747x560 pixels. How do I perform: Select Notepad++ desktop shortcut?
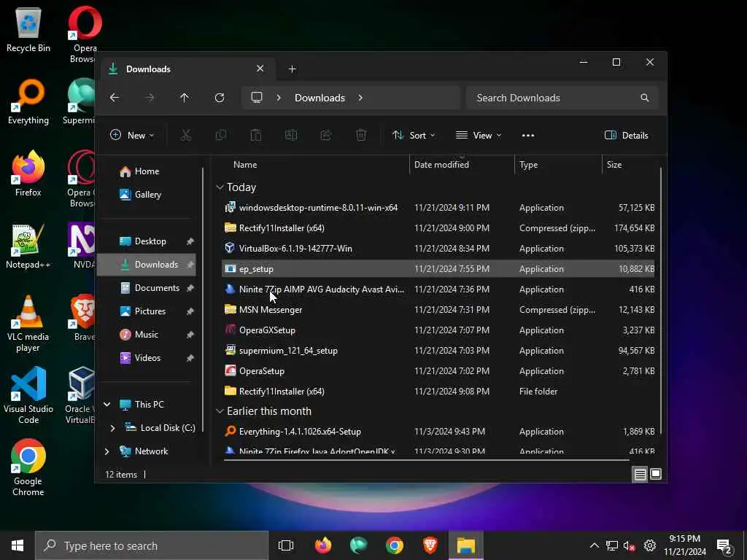pos(28,246)
